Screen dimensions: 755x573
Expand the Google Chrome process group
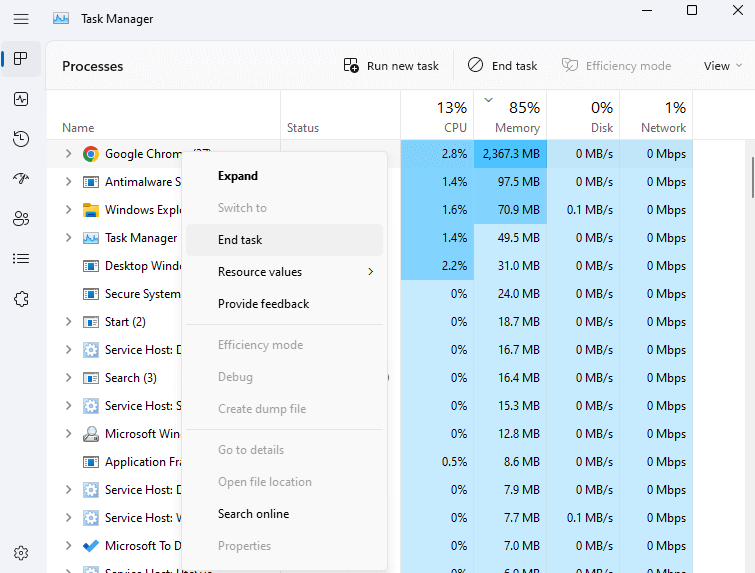[x=68, y=154]
